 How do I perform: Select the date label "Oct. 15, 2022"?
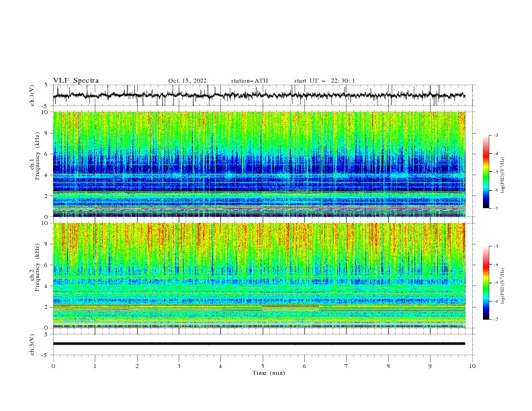click(187, 81)
